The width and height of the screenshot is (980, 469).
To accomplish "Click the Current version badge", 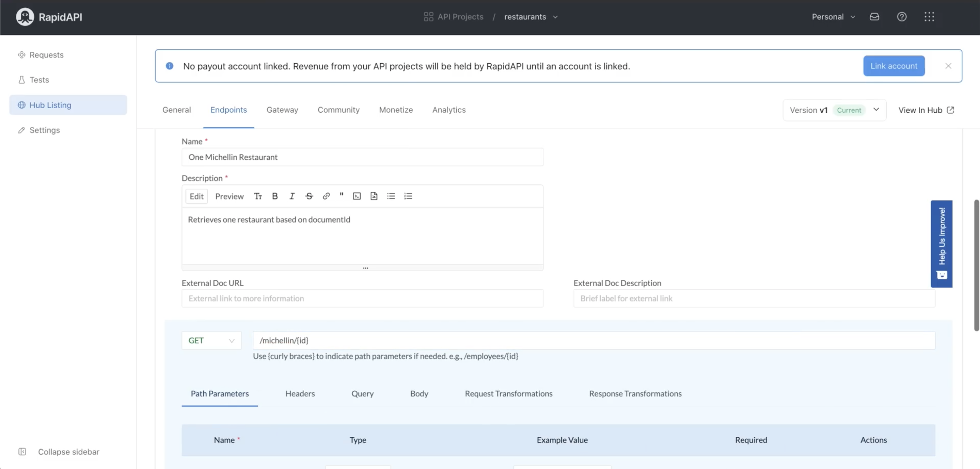I will tap(849, 110).
